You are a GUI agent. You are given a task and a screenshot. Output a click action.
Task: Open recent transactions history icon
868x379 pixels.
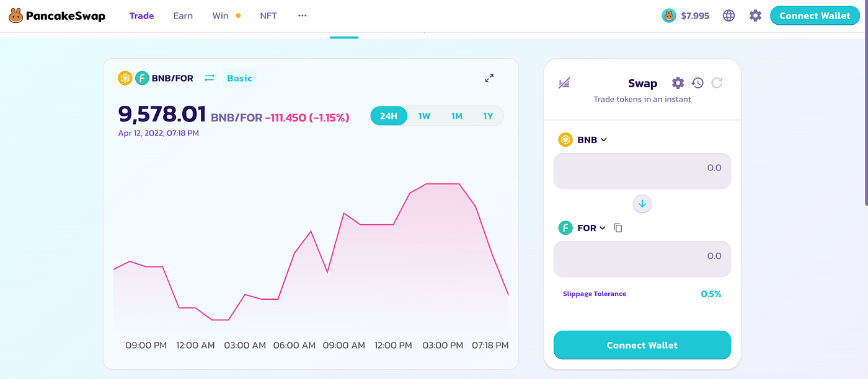pyautogui.click(x=697, y=83)
